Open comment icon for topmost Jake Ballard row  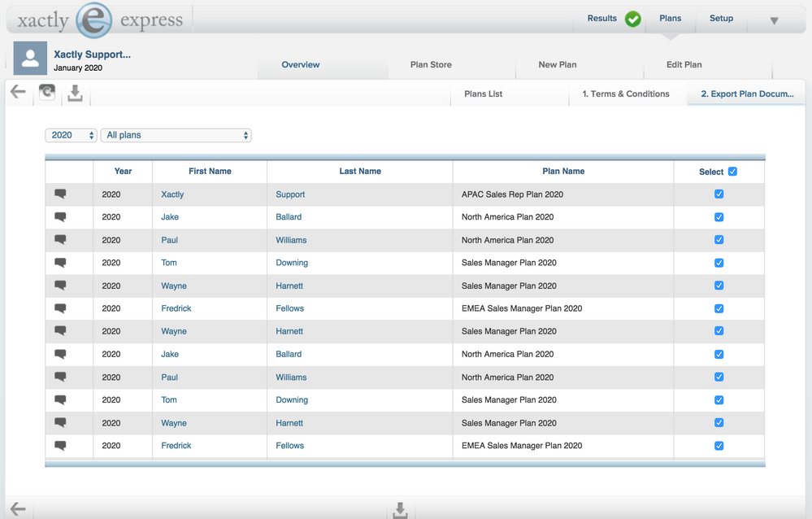(60, 216)
